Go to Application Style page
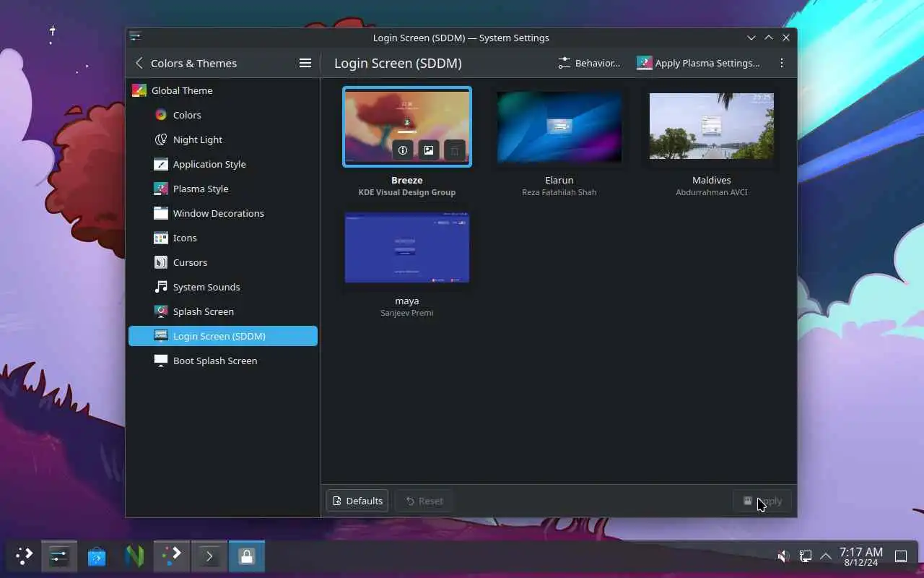The image size is (924, 578). (x=222, y=164)
